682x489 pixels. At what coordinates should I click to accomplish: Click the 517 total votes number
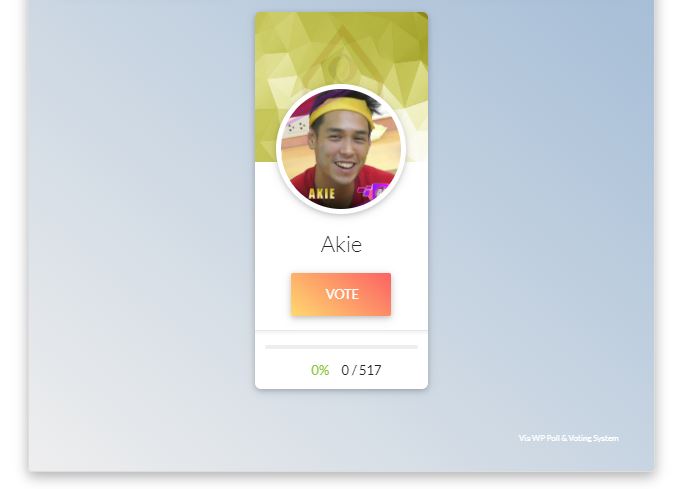[370, 370]
